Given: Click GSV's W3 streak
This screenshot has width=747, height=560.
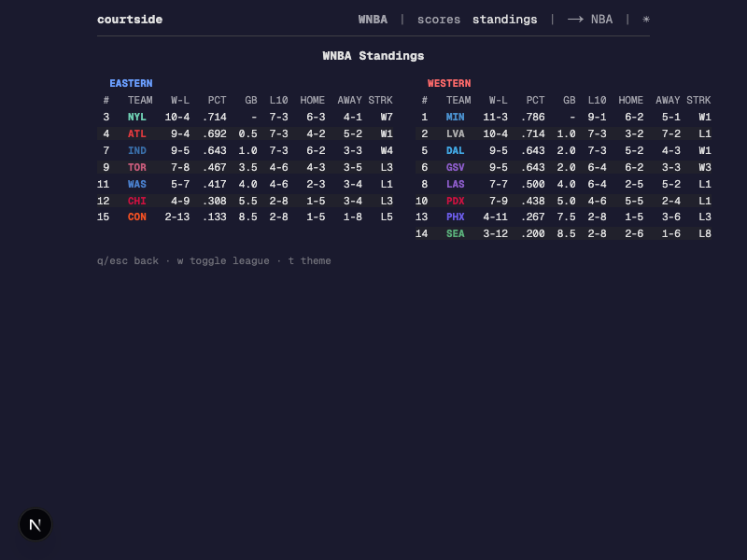Looking at the screenshot, I should (x=705, y=167).
